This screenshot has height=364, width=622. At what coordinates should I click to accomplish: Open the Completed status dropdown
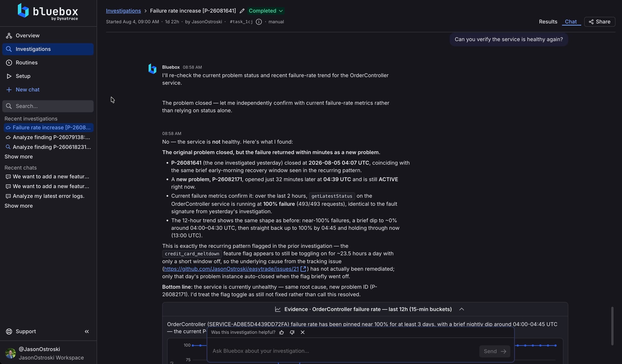pyautogui.click(x=266, y=11)
